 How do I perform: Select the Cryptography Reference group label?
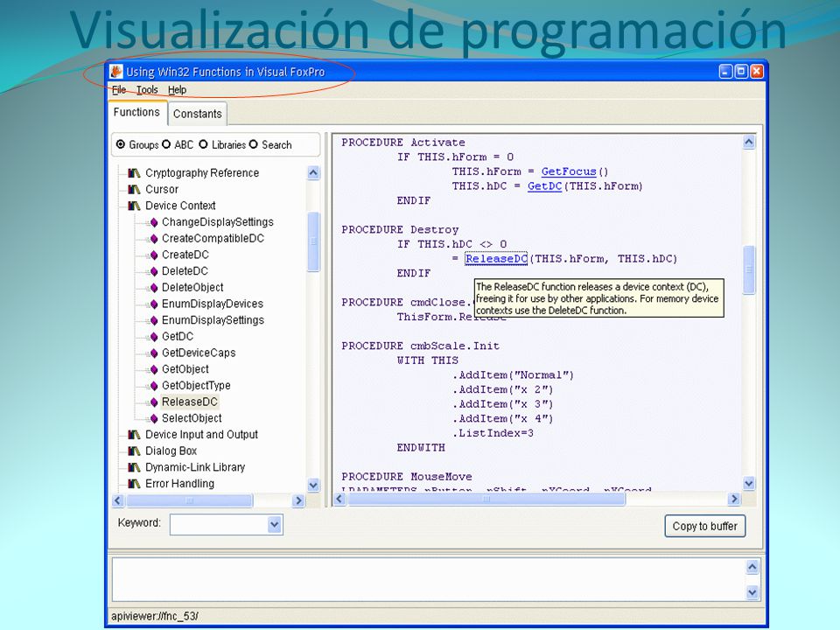(202, 173)
